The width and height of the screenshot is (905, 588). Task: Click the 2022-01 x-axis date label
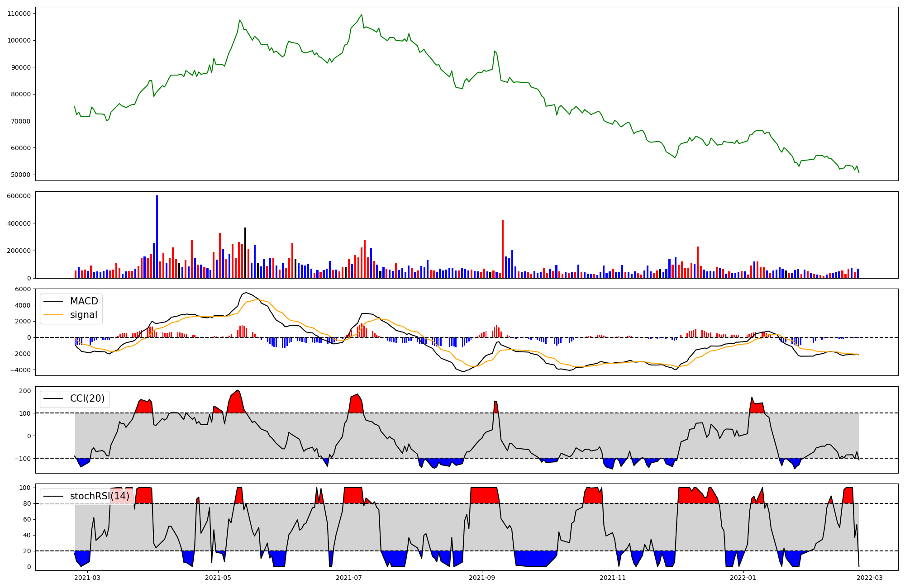[743, 578]
